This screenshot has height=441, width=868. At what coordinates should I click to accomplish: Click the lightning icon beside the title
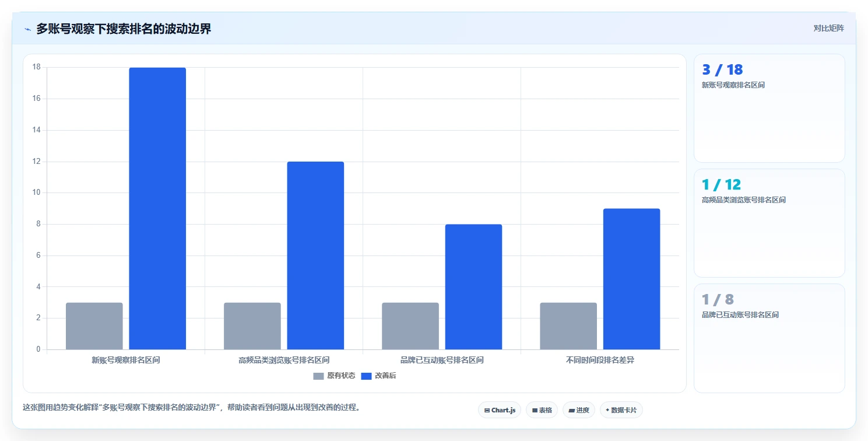27,29
